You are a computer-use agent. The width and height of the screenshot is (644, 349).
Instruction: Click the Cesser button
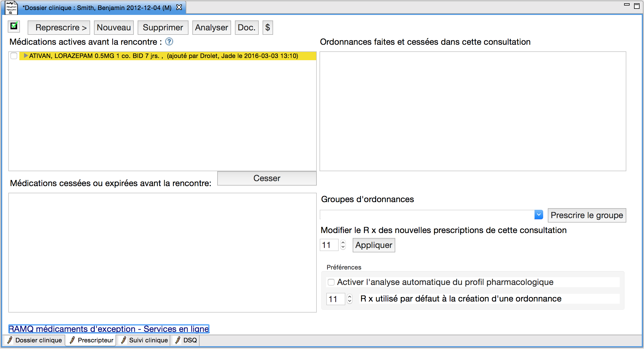(x=267, y=178)
